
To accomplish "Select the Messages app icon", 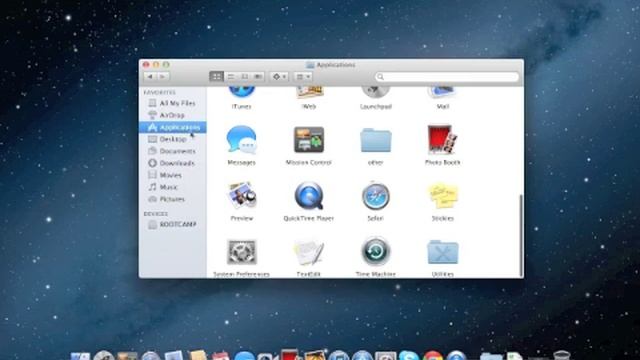I will pos(241,140).
